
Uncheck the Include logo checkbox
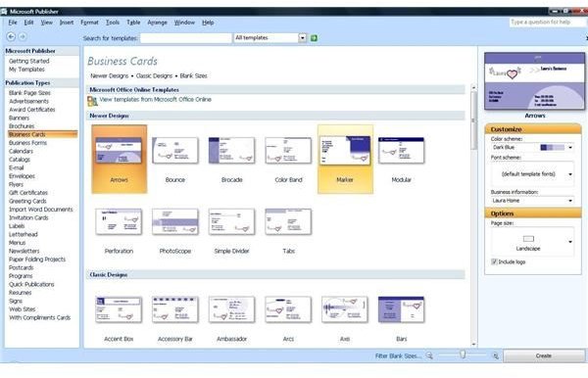click(494, 261)
